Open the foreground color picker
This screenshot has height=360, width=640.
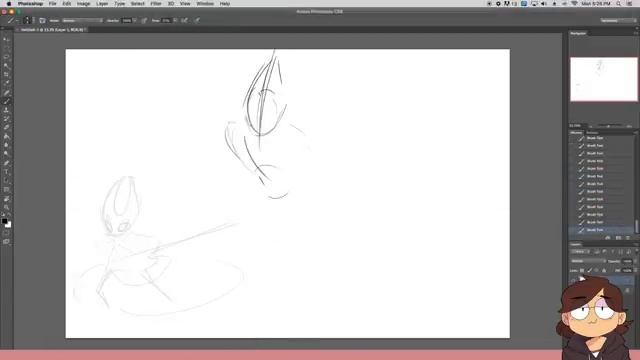(4, 221)
